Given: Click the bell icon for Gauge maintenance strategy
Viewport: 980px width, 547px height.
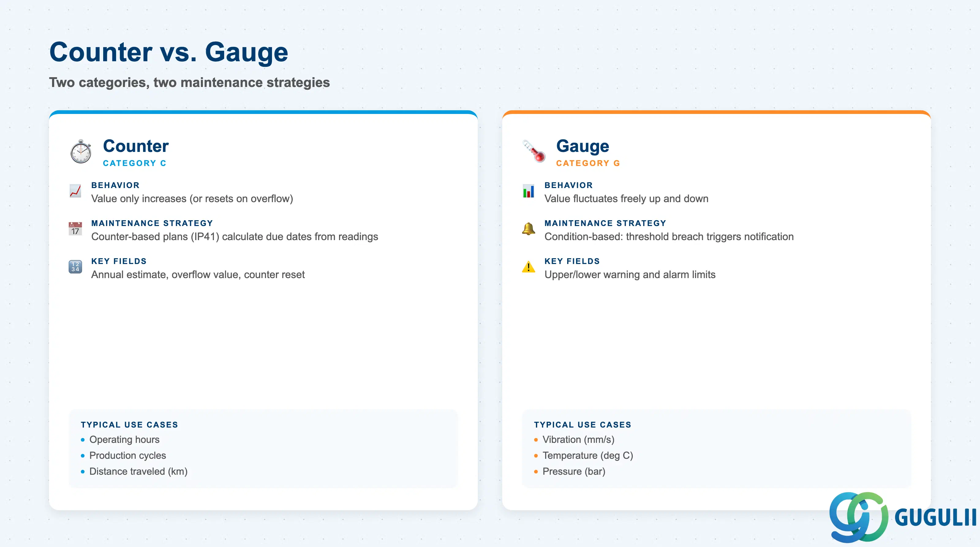Looking at the screenshot, I should click(528, 229).
